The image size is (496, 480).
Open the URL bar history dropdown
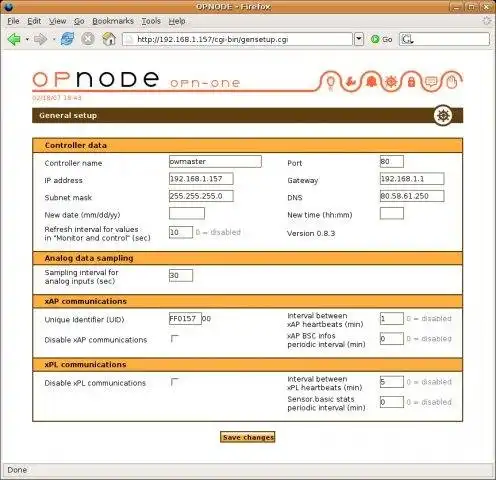[359, 39]
